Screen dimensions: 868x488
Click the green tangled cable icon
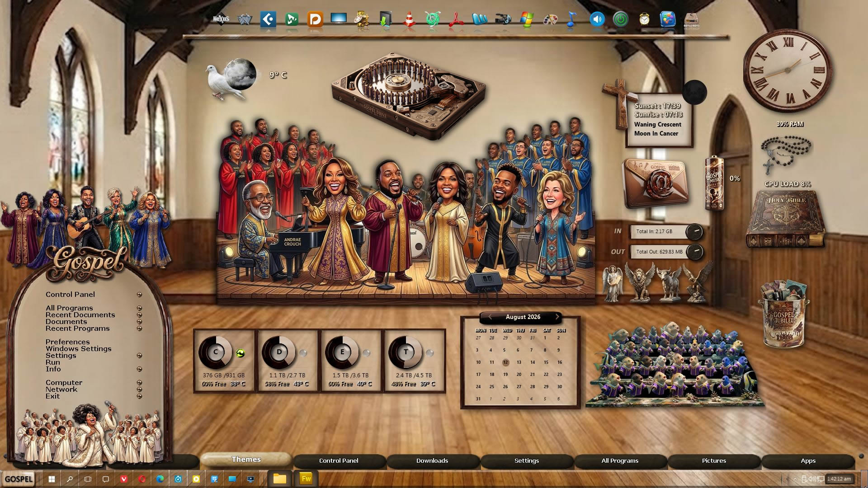tap(433, 19)
